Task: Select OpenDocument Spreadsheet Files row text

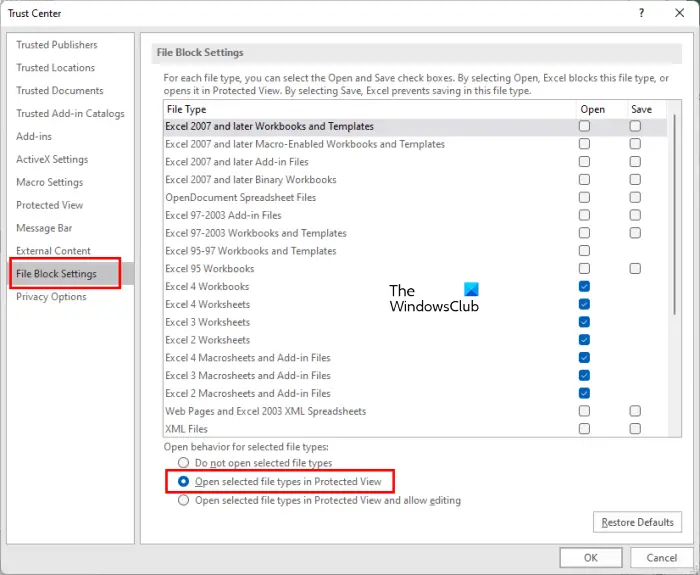Action: coord(241,197)
